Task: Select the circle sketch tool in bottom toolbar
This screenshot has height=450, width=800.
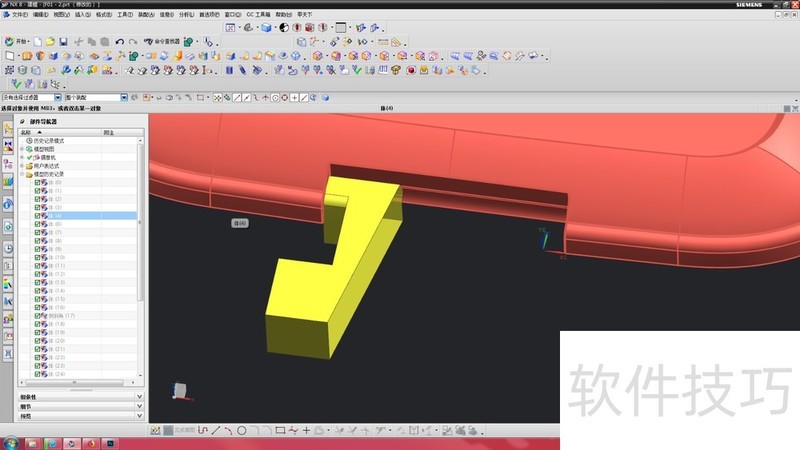Action: pos(241,430)
